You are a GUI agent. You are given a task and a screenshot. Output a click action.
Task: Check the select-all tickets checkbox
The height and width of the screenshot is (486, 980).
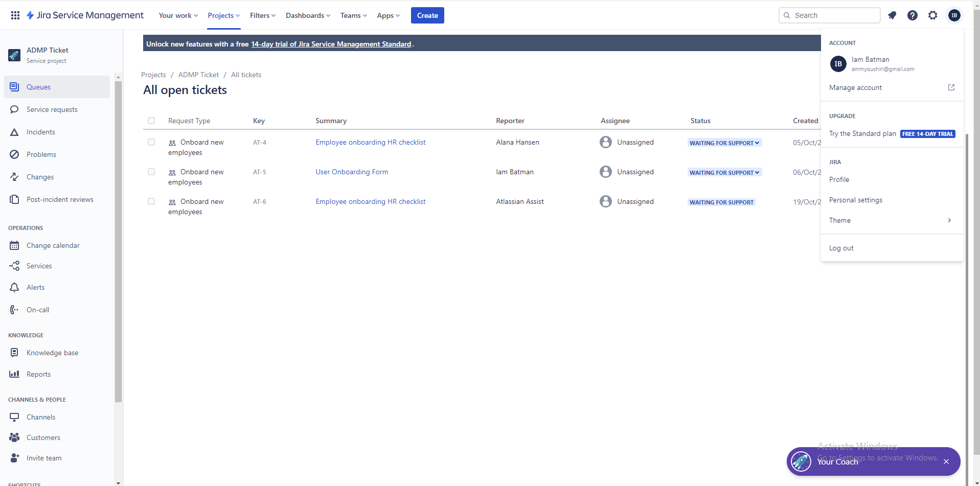[x=151, y=121]
